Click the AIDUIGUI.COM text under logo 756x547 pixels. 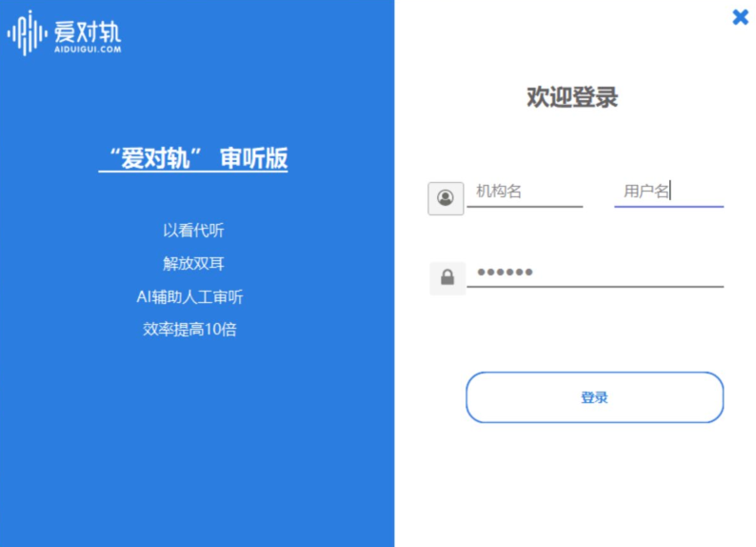click(x=88, y=50)
